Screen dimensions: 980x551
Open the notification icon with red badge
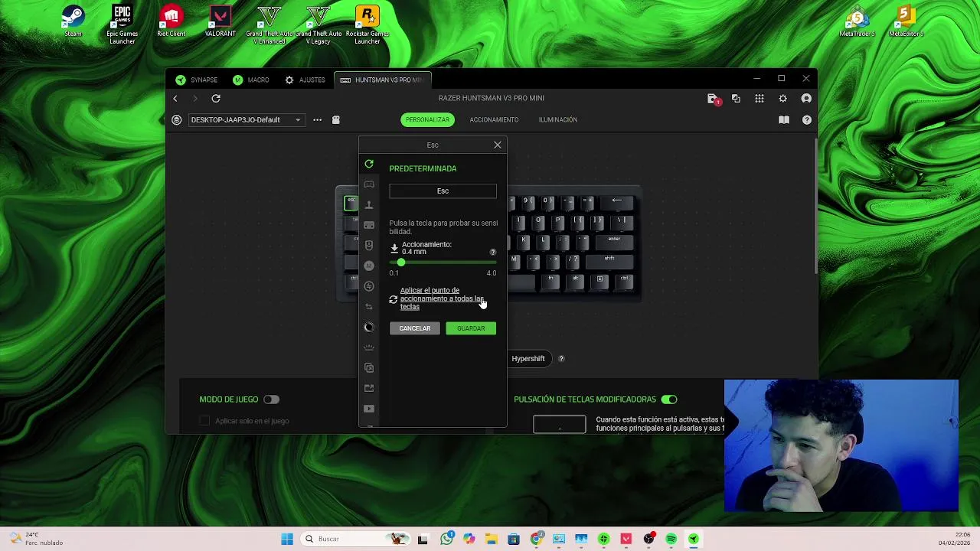click(714, 99)
